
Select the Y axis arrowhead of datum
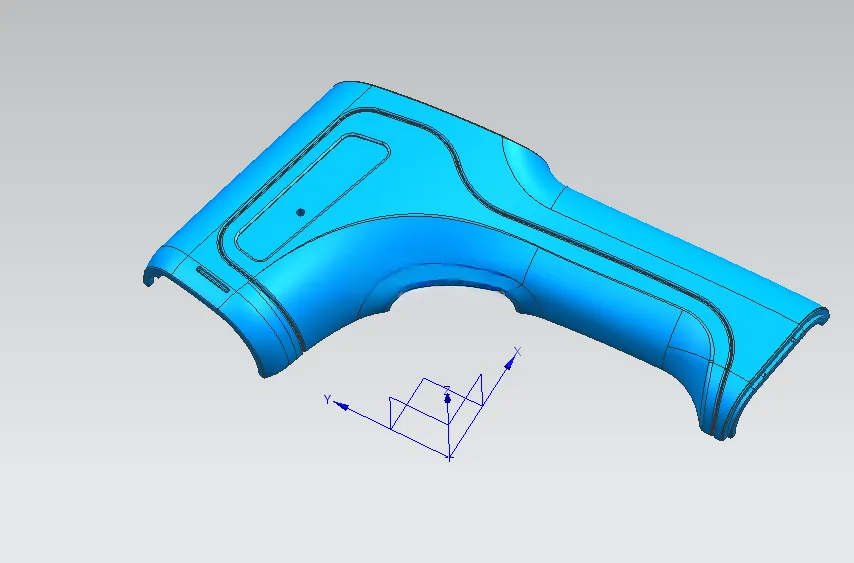click(341, 405)
